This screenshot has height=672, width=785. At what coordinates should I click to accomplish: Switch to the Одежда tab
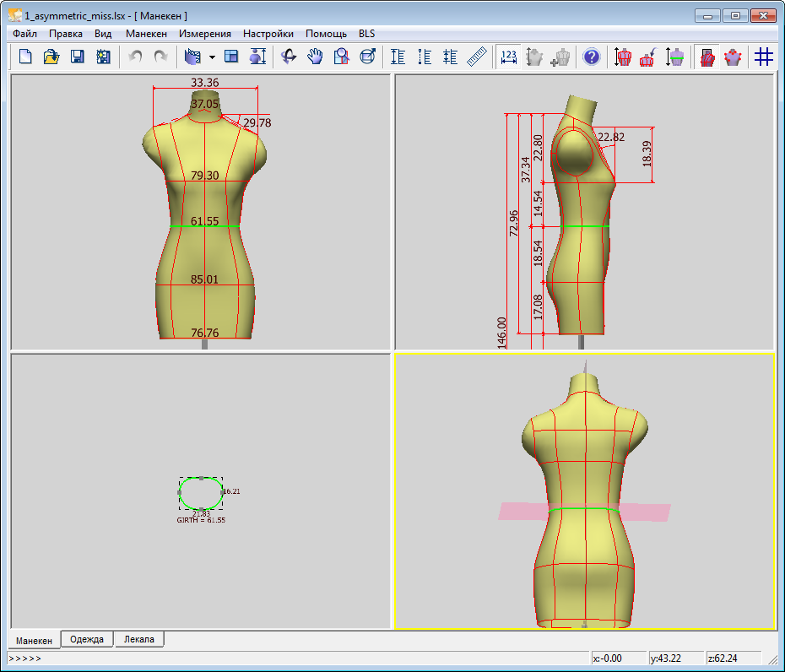click(x=87, y=639)
